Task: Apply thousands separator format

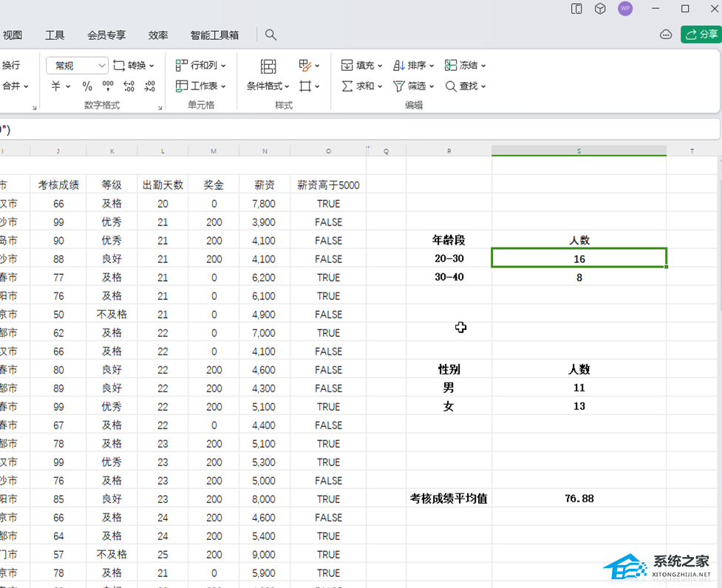Action: (x=108, y=86)
